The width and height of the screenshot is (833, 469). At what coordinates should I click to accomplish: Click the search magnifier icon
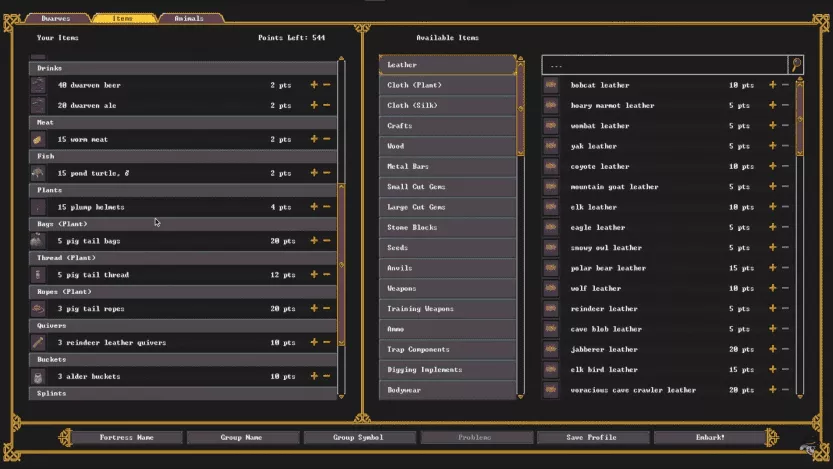tap(796, 65)
